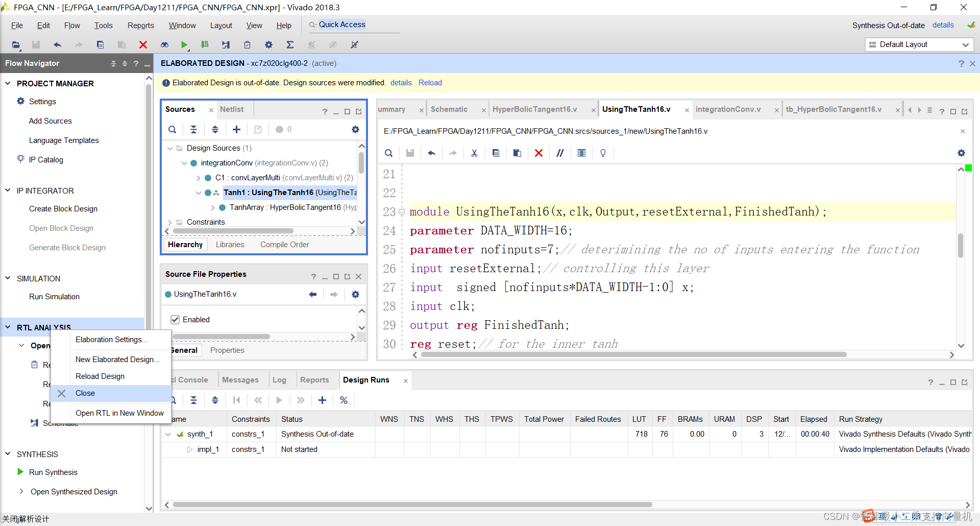Click the search icon in Sources panel
This screenshot has width=980, height=526.
point(173,130)
